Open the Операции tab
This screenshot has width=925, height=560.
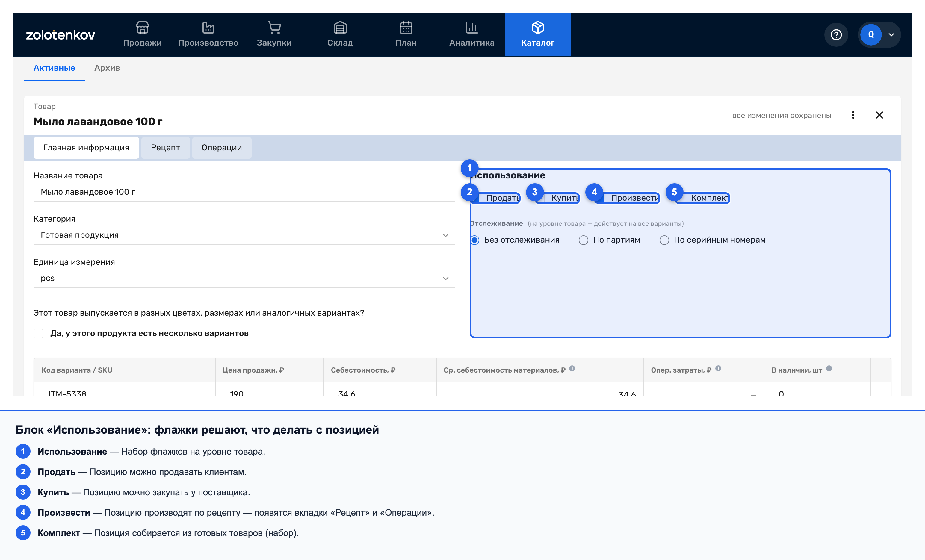[221, 148]
